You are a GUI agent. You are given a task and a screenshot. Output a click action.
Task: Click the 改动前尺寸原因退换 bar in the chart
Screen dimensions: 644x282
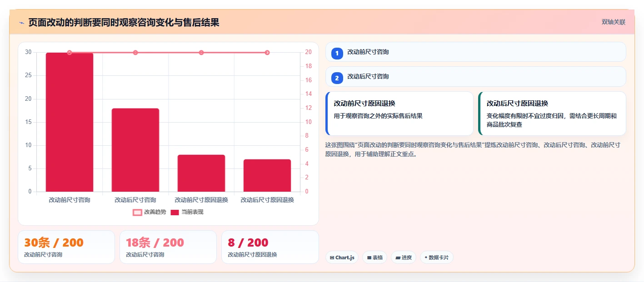pos(201,173)
